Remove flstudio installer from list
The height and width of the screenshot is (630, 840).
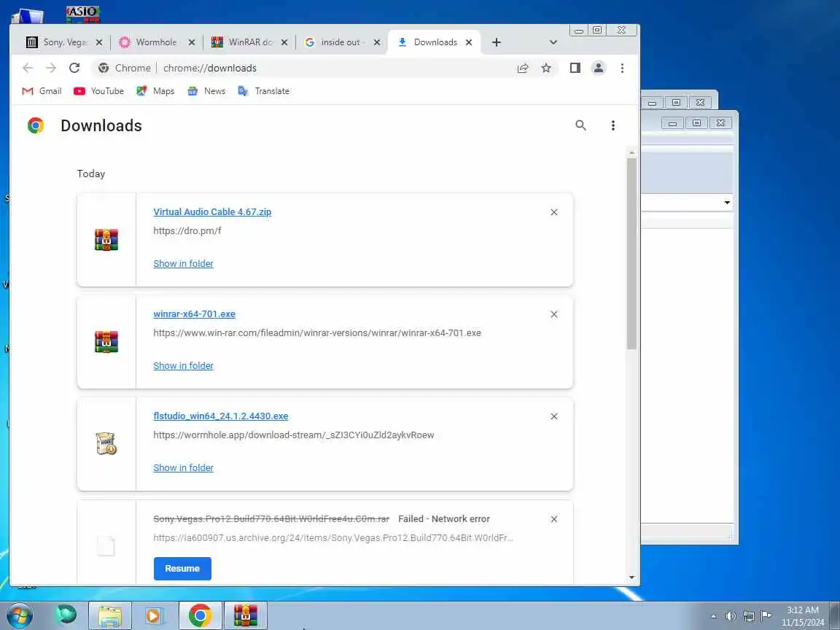[x=554, y=416]
